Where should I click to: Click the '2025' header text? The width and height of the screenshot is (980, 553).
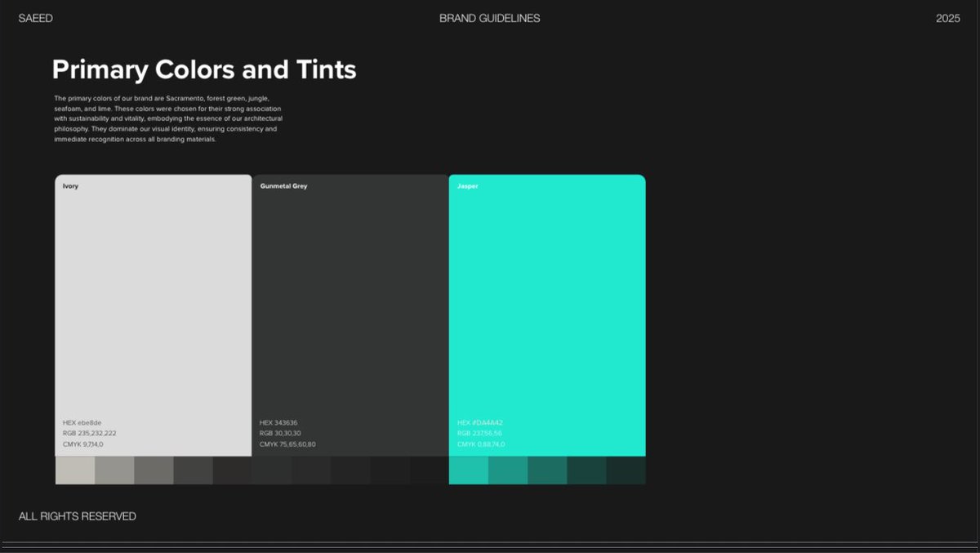(948, 18)
